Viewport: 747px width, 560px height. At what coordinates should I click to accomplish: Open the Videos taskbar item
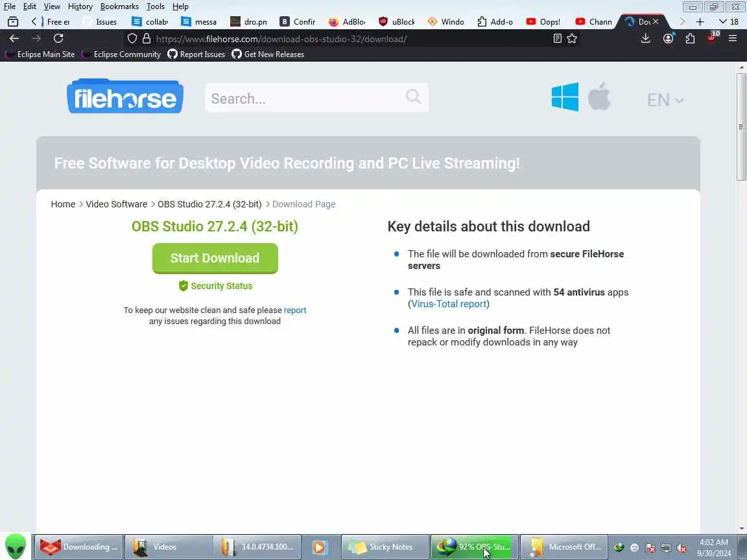point(168,546)
